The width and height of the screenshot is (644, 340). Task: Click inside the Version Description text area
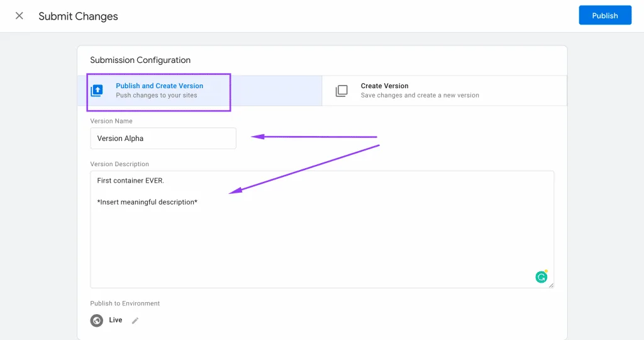tap(322, 229)
